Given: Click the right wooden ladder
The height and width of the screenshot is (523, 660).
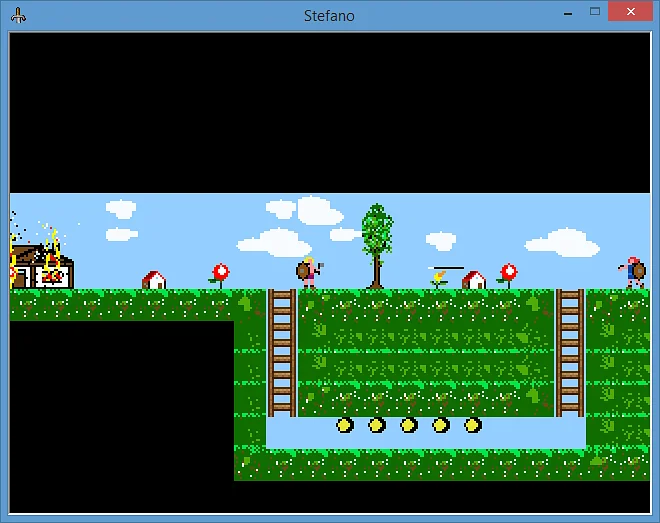Looking at the screenshot, I should 570,353.
